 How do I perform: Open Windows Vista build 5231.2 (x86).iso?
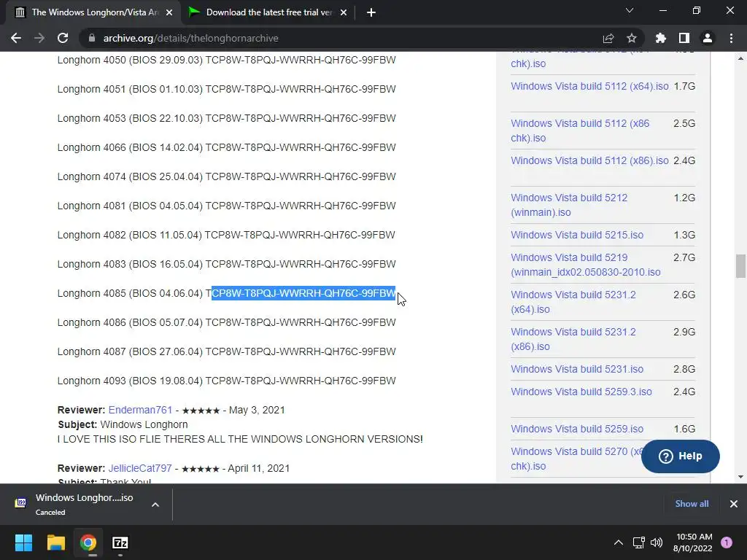[573, 339]
